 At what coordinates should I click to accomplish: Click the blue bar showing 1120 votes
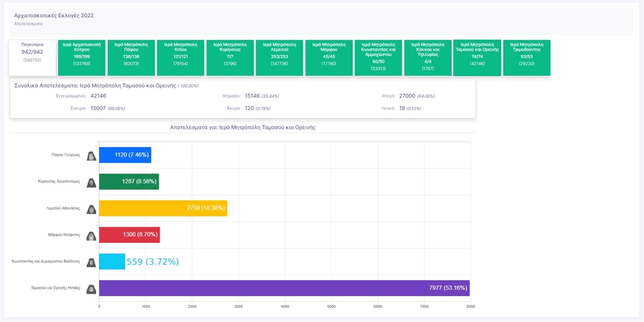coord(125,155)
